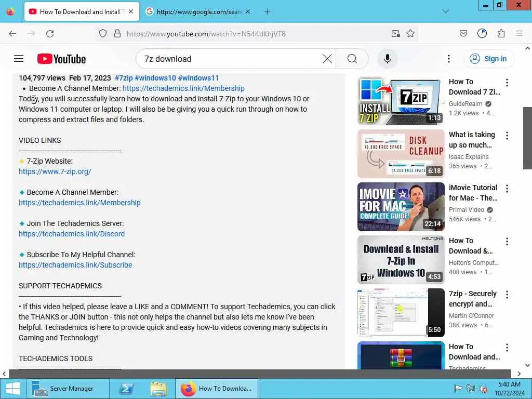Screen dimensions: 532x399
Task: Click the vertical page scrollbar thumb
Action: point(527,138)
